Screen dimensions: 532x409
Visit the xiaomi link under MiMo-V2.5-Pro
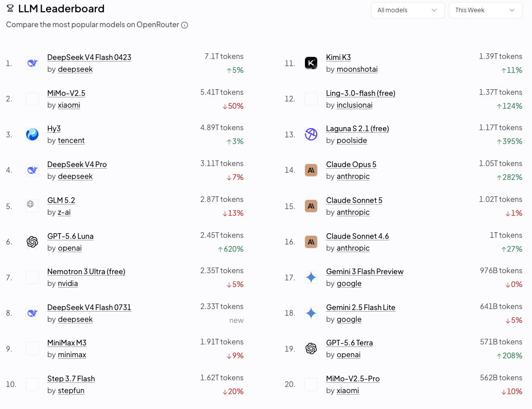point(348,391)
